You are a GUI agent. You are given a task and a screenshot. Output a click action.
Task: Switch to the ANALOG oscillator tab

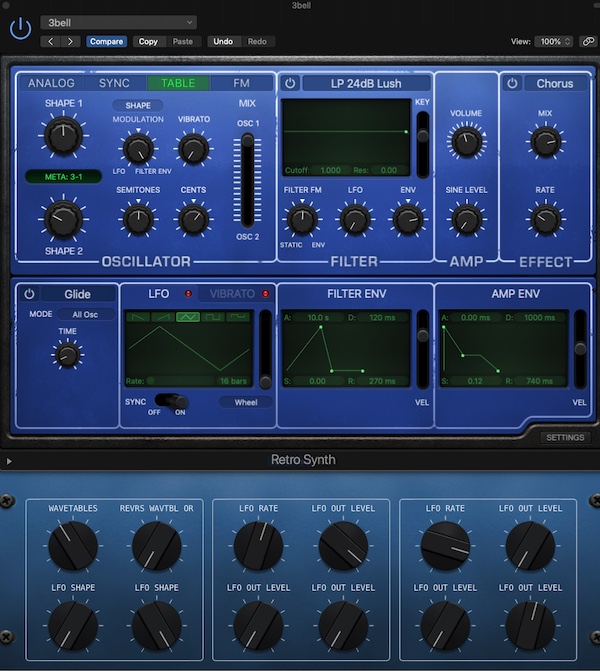[51, 83]
